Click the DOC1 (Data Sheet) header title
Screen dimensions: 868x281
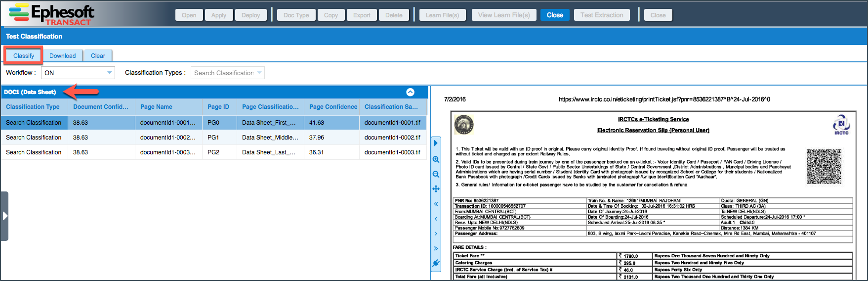(30, 92)
